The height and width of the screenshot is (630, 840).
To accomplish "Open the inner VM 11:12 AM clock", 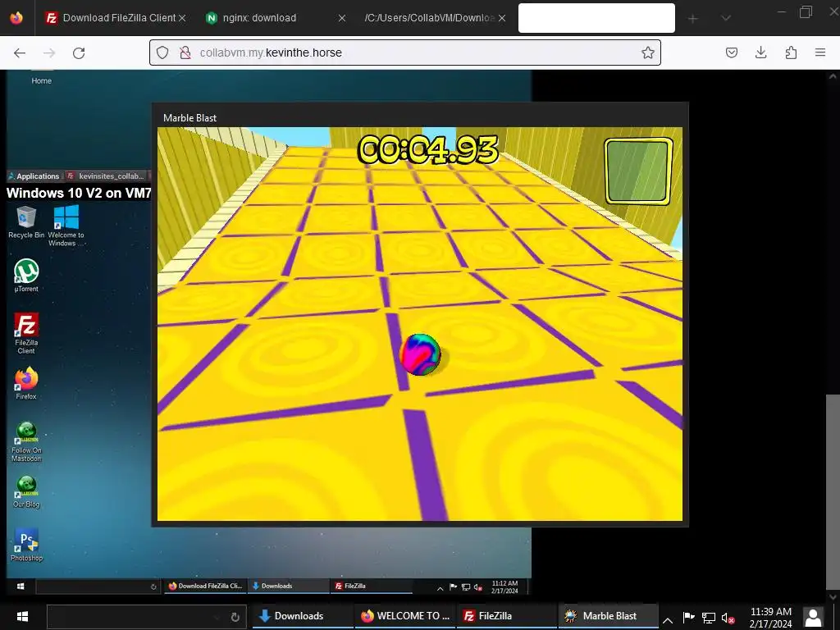I will point(504,587).
